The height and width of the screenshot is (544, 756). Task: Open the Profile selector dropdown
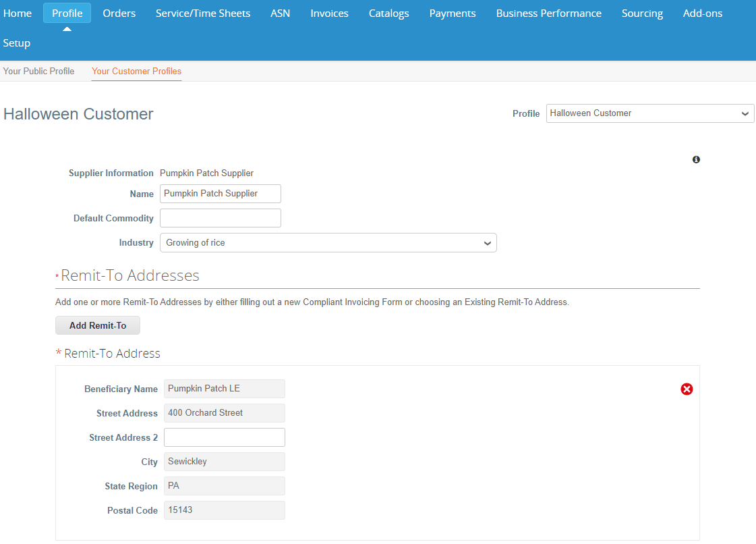649,113
